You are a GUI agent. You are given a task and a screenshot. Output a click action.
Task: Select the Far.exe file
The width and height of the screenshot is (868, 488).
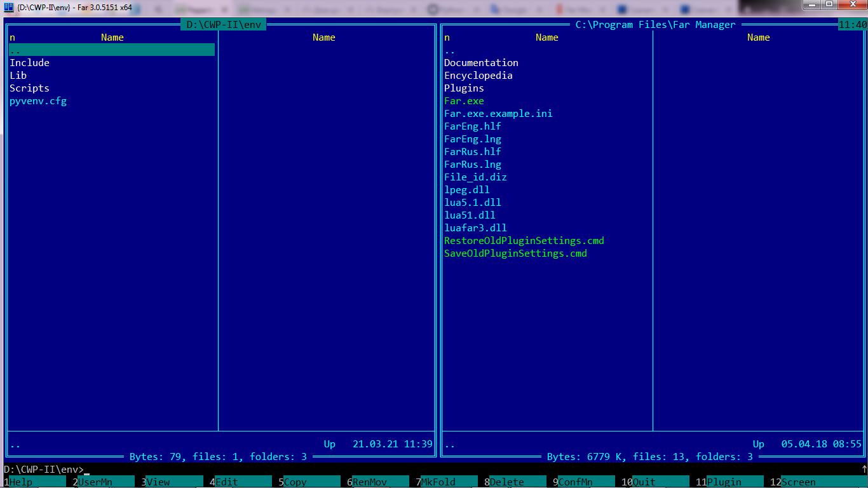(x=464, y=101)
